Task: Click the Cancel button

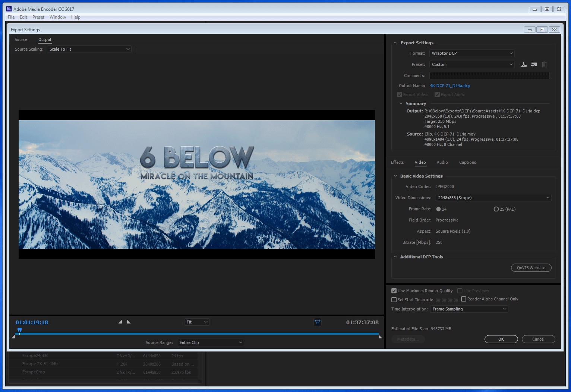Action: (x=539, y=339)
